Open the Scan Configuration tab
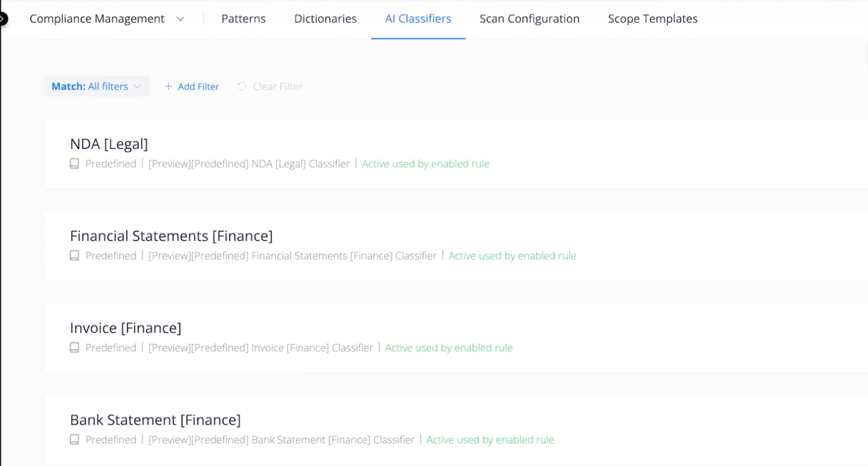The height and width of the screenshot is (466, 868). (x=529, y=18)
